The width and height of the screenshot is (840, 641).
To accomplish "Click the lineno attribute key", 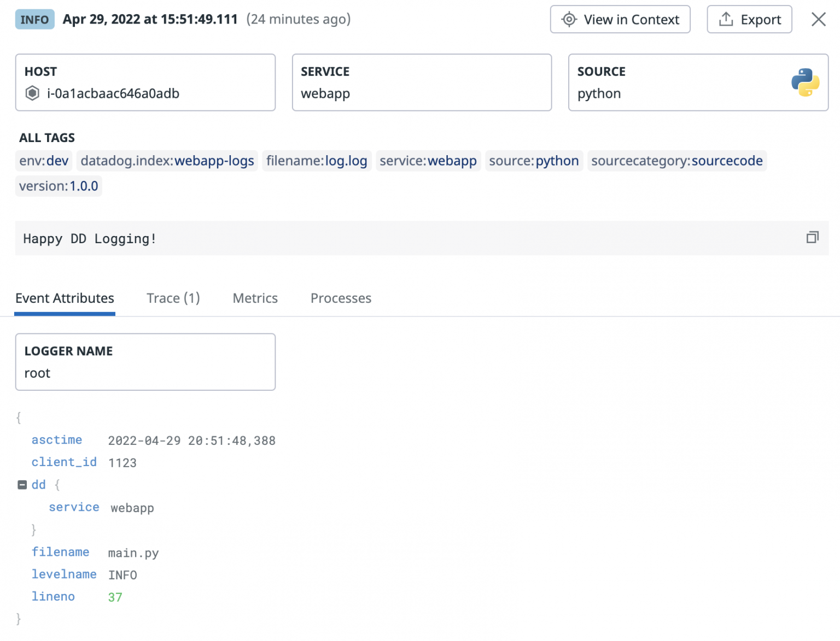I will pyautogui.click(x=53, y=596).
